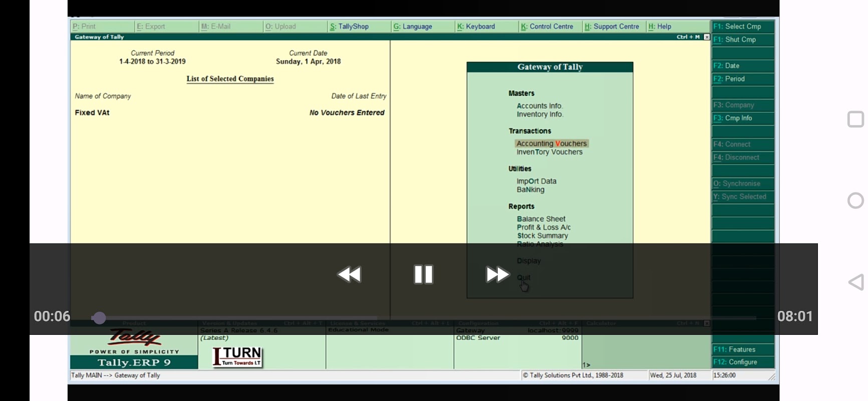The height and width of the screenshot is (401, 868).
Task: Open Import Data under Utilities
Action: [536, 181]
